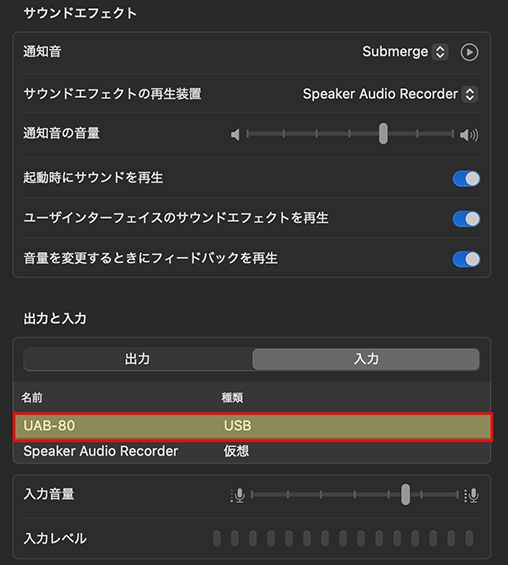The height and width of the screenshot is (565, 508).
Task: Click the 通知音の音量 slider handle
Action: click(383, 134)
